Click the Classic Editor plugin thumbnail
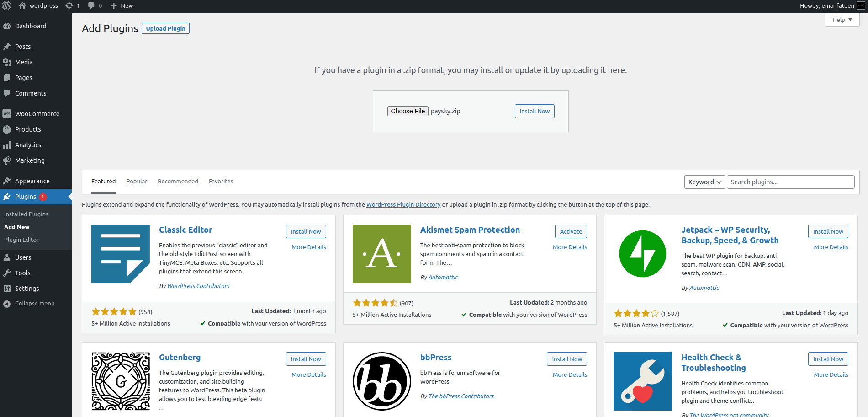This screenshot has height=417, width=868. pos(121,254)
